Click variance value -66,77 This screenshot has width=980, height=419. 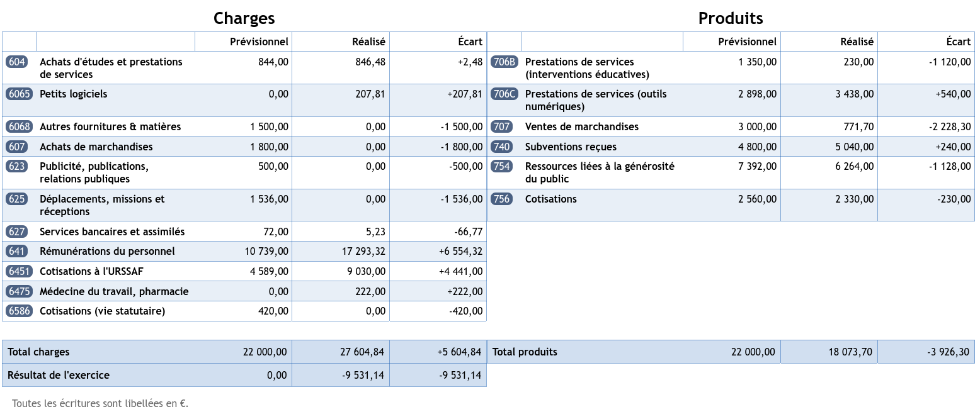coord(469,232)
